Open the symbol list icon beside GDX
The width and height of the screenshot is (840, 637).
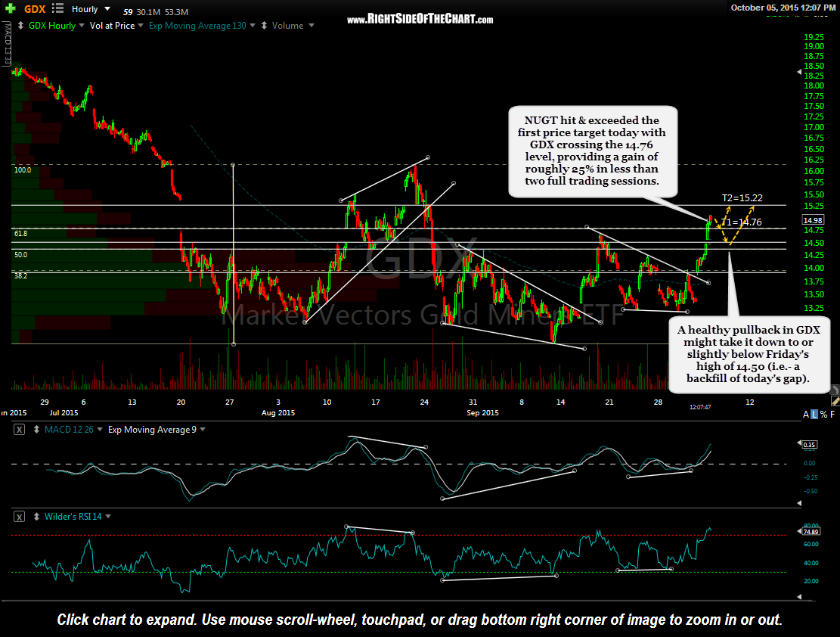point(57,8)
